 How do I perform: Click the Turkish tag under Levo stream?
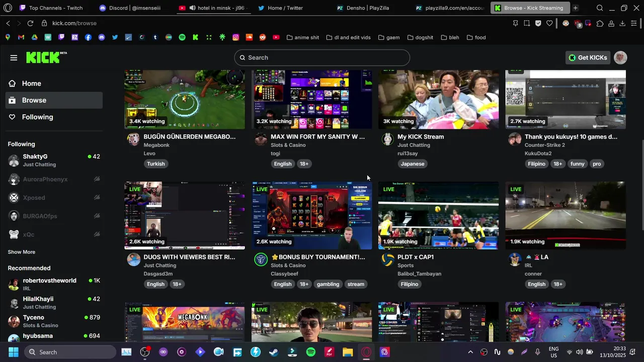[156, 164]
